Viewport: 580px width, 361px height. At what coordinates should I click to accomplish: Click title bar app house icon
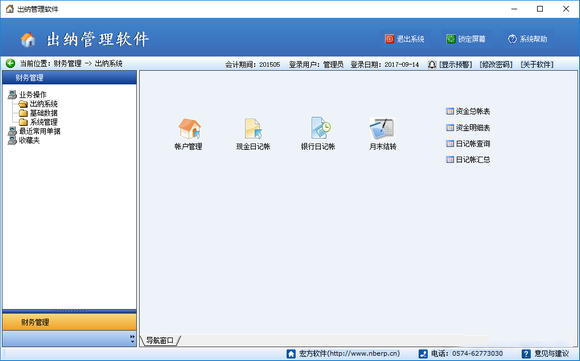click(10, 9)
